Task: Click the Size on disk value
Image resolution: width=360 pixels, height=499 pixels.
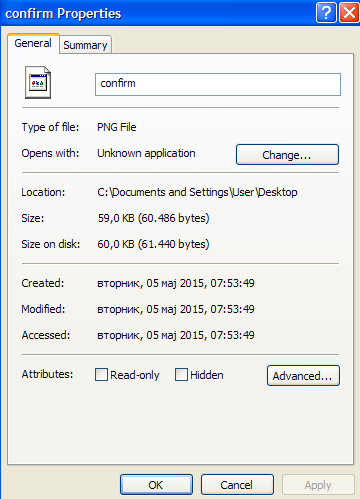Action: tap(153, 244)
